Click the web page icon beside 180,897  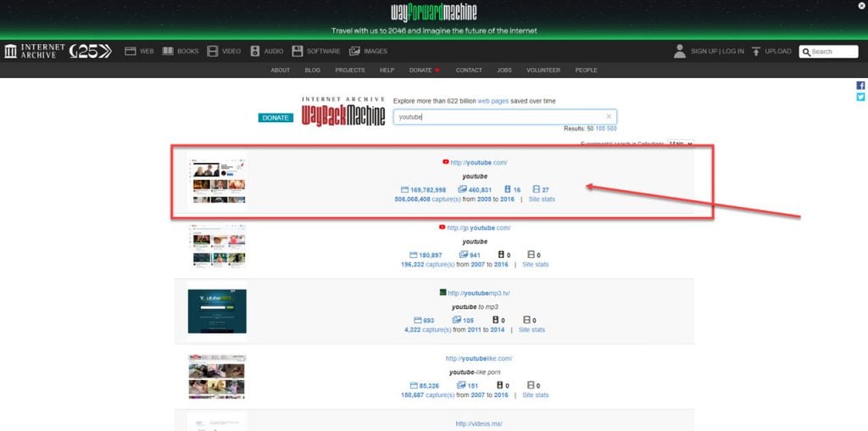(413, 255)
